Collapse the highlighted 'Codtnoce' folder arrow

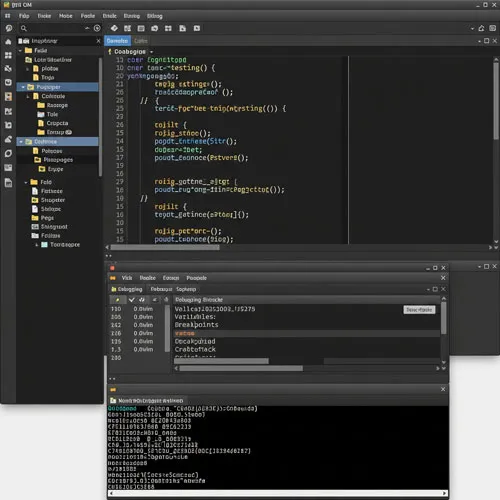tap(21, 142)
